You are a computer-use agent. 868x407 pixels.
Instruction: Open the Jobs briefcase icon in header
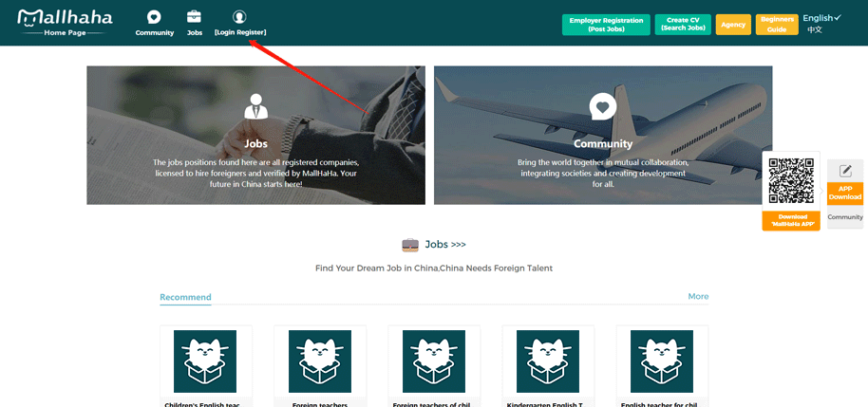[x=195, y=16]
